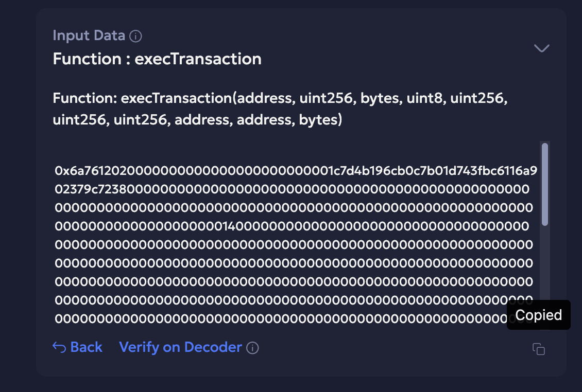The height and width of the screenshot is (392, 582).
Task: Click the copy input data icon
Action: click(538, 349)
